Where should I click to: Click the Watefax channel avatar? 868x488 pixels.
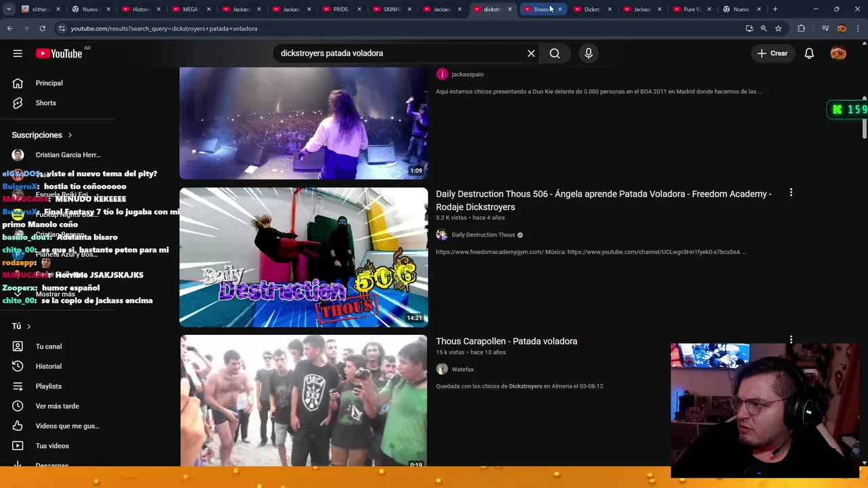(x=442, y=369)
